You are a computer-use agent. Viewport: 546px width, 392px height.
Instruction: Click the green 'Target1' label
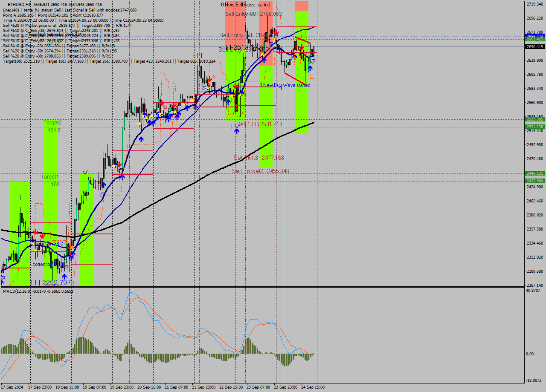pos(50,176)
